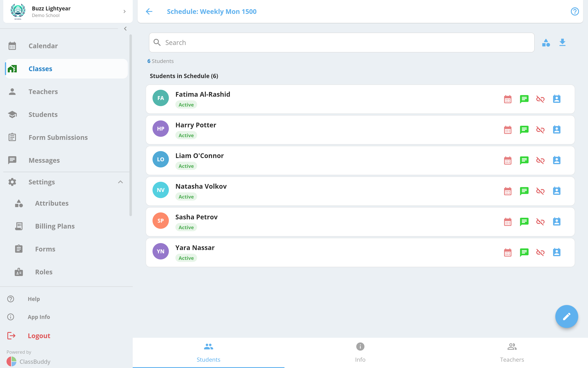588x368 pixels.
Task: Click the Schedule: Weekly Mon 1500 title
Action: [212, 11]
